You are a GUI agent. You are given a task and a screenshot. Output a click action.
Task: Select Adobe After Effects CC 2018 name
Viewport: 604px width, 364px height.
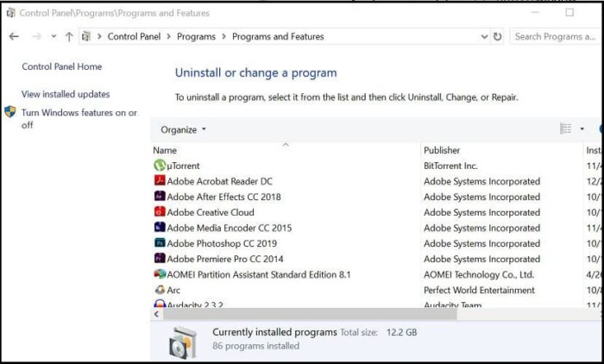pos(223,197)
